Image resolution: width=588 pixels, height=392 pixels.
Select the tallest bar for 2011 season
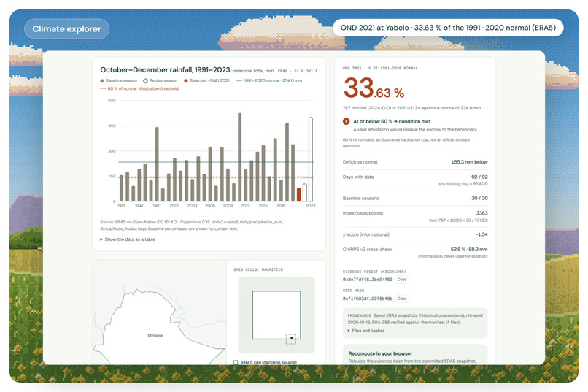tap(239, 157)
